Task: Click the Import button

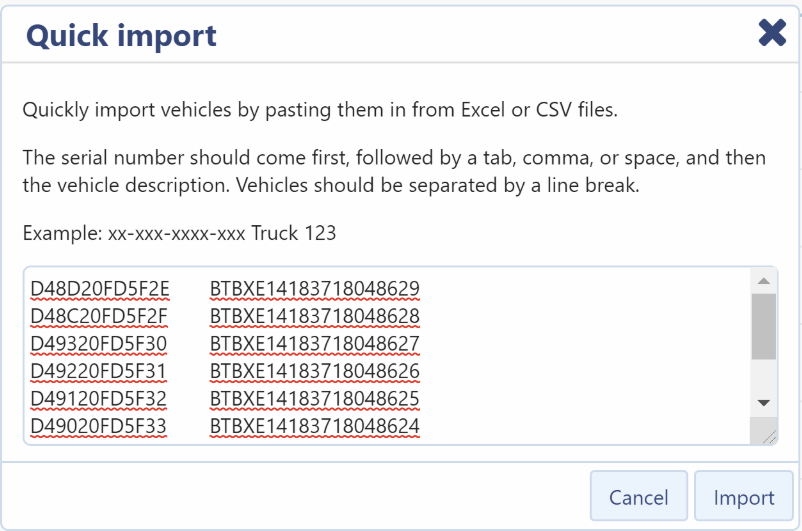Action: 744,496
